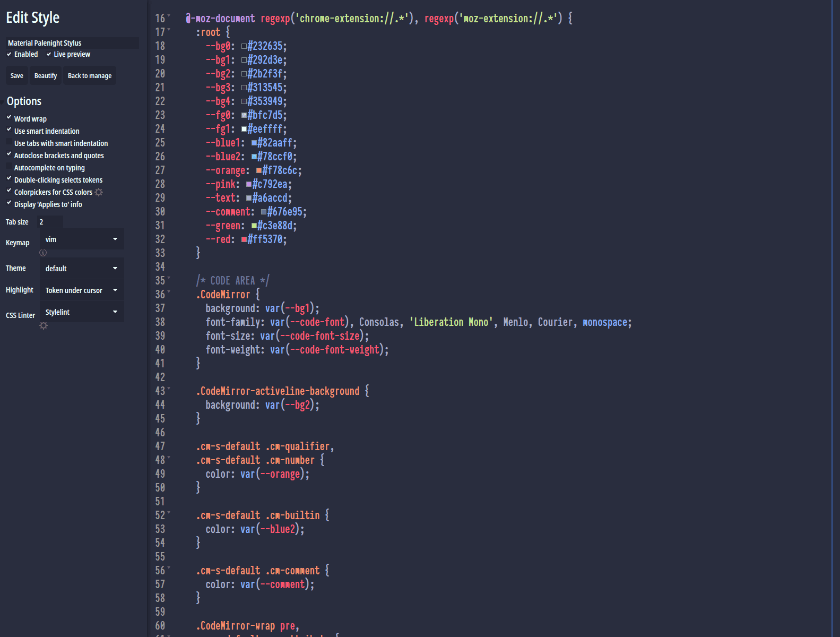
Task: Open color picker for --comment swatch
Action: [x=264, y=212]
